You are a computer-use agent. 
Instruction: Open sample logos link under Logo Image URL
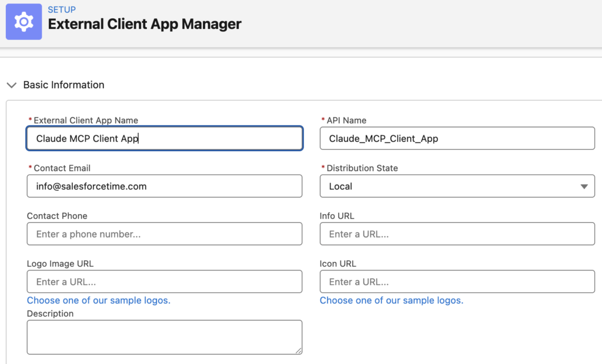[99, 300]
